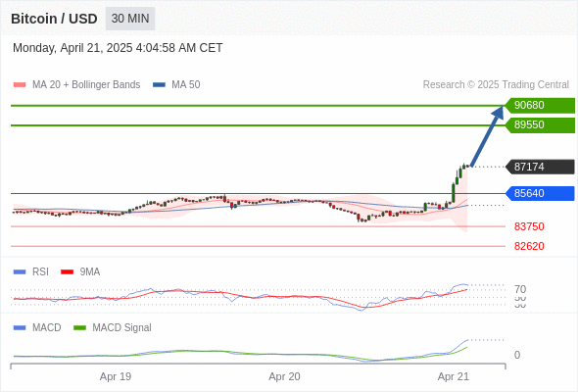The height and width of the screenshot is (392, 578).
Task: Click the MA 50 blue legend swatch
Action: (159, 85)
